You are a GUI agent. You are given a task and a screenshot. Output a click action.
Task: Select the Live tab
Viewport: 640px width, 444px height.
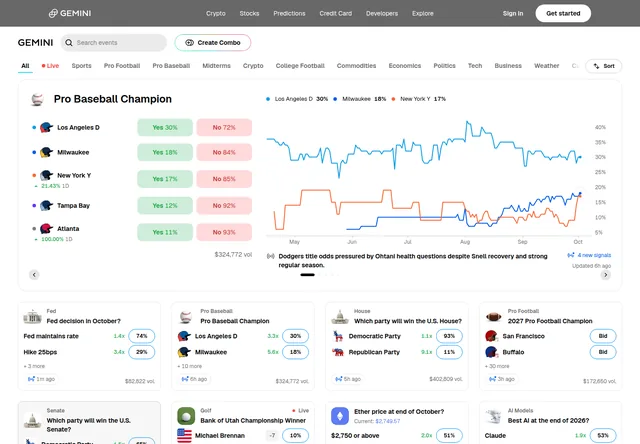pos(51,66)
